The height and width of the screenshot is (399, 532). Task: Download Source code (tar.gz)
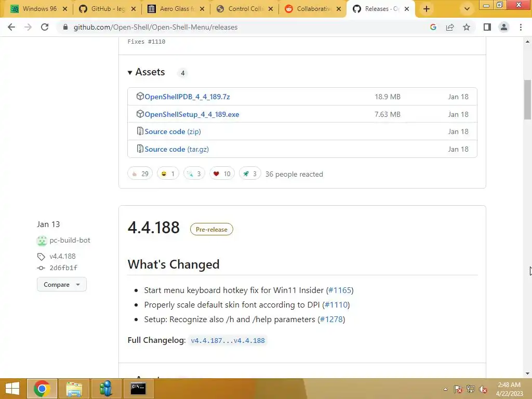[x=177, y=149]
